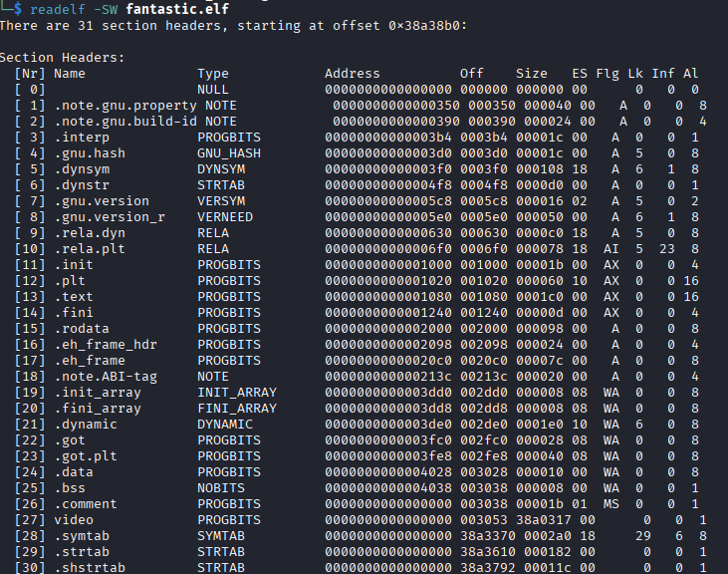Image resolution: width=728 pixels, height=574 pixels.
Task: Click the video section name
Action: [x=74, y=519]
